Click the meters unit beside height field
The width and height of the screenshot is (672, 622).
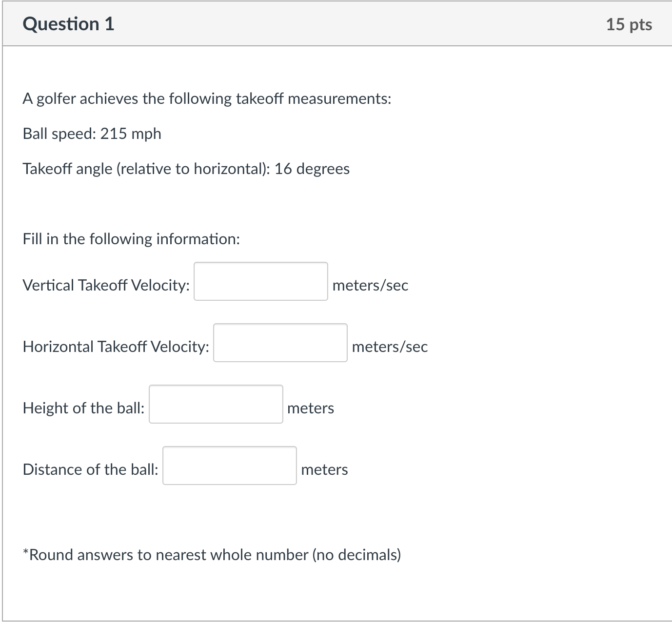[311, 408]
